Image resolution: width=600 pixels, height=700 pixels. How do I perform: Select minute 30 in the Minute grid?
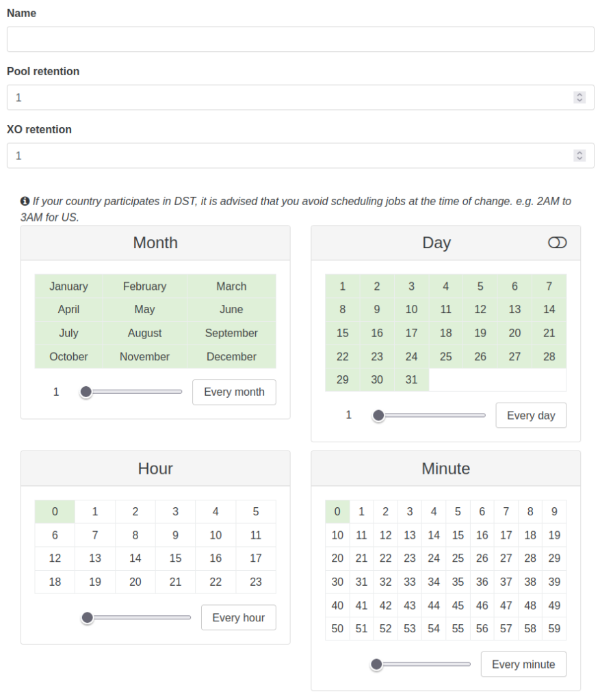337,582
